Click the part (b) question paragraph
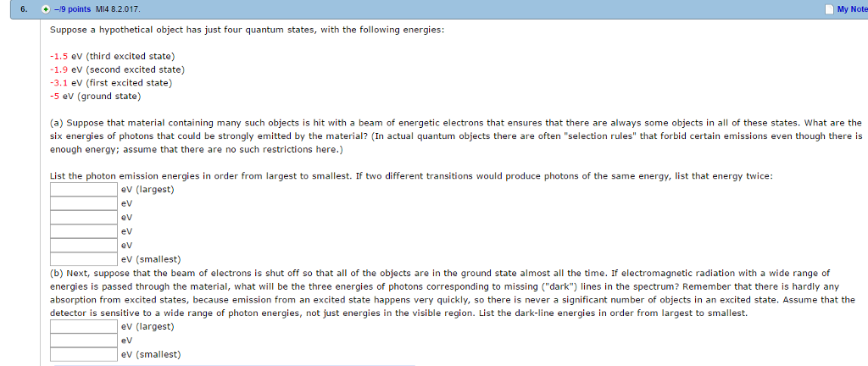868x366 pixels. [x=453, y=293]
